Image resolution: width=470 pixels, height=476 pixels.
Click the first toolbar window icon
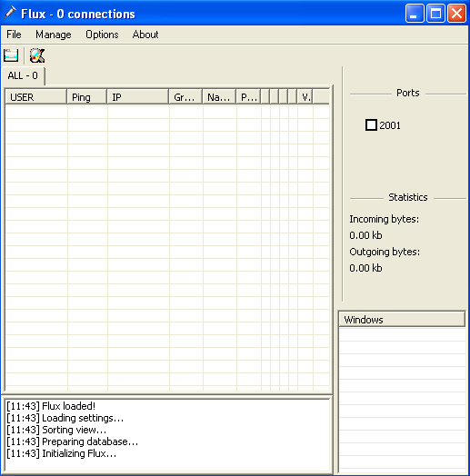(x=11, y=55)
